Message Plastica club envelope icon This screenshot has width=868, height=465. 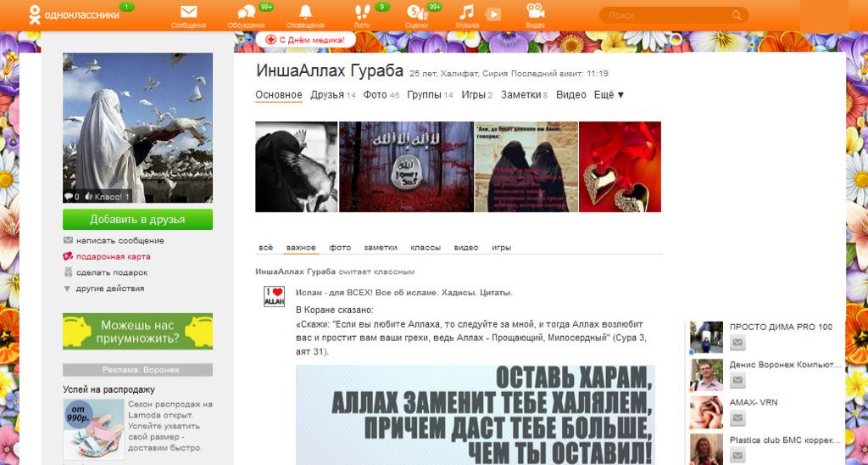pyautogui.click(x=737, y=457)
